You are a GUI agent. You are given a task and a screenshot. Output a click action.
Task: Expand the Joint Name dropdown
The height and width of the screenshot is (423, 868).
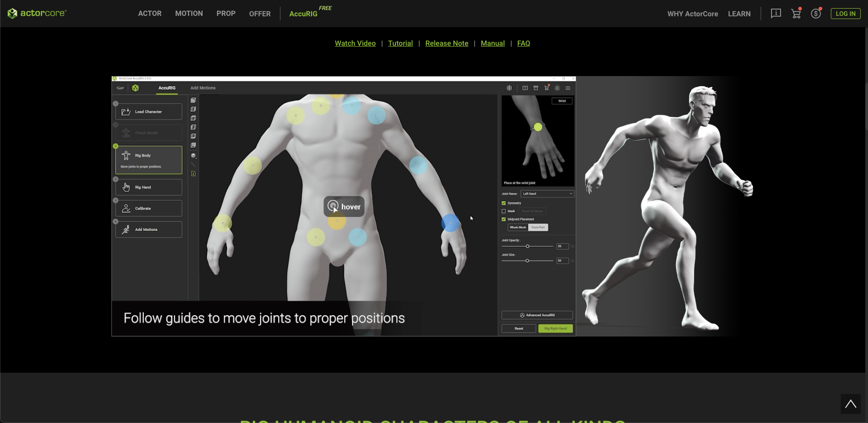click(547, 194)
